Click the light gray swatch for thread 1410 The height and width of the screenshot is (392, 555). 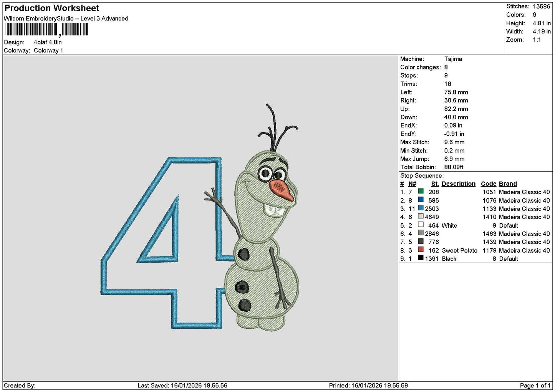click(421, 216)
